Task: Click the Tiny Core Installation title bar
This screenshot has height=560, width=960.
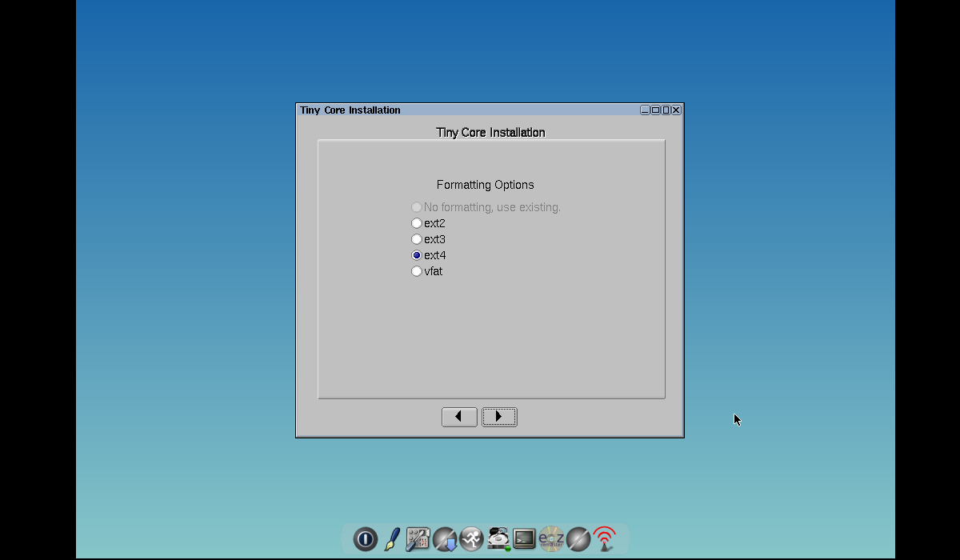Action: (x=480, y=110)
